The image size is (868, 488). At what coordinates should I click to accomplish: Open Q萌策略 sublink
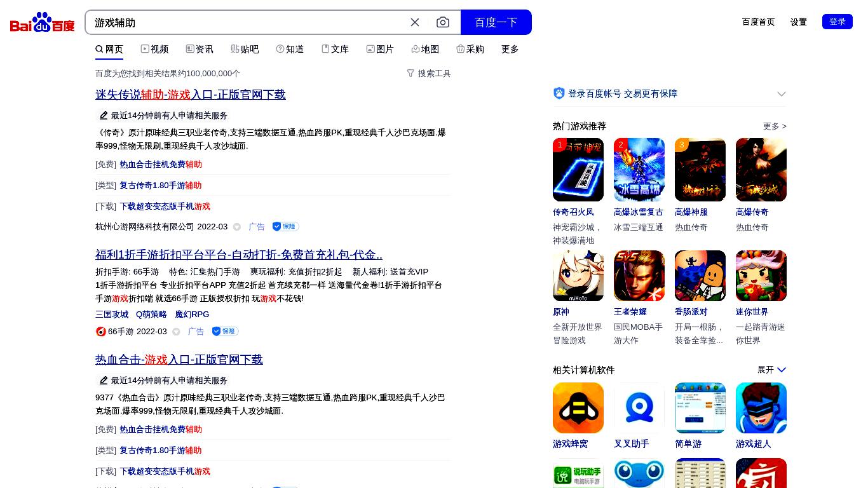[x=151, y=315]
